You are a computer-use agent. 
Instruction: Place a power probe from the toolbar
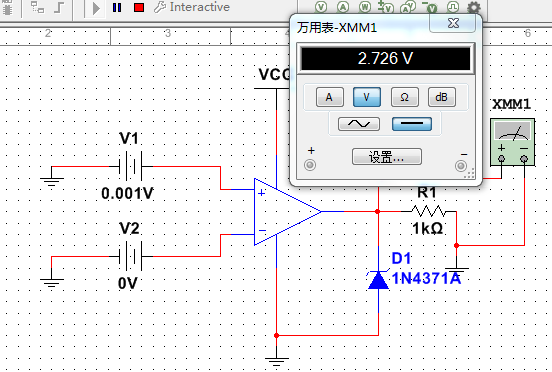tap(365, 7)
